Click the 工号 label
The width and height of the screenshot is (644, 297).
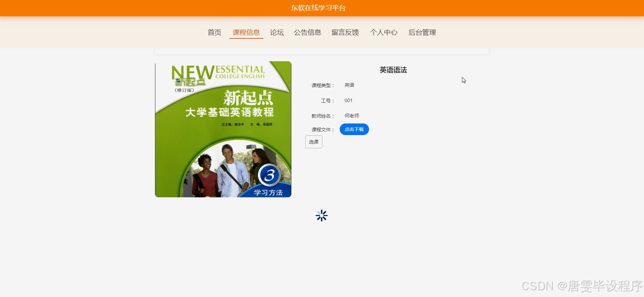(328, 101)
